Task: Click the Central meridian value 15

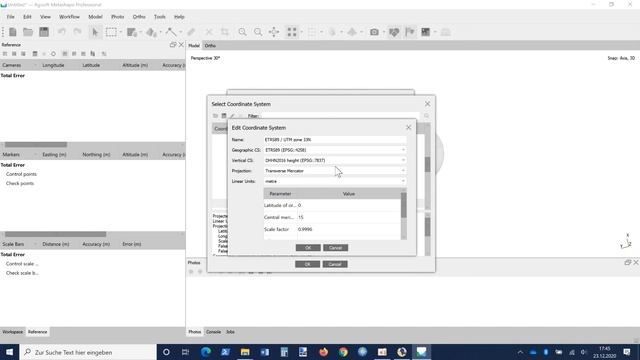Action: point(301,217)
